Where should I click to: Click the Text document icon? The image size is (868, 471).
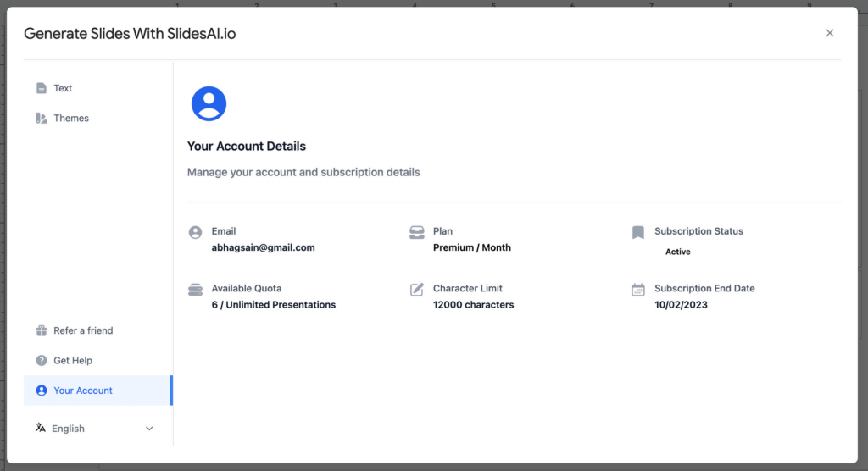tap(42, 88)
